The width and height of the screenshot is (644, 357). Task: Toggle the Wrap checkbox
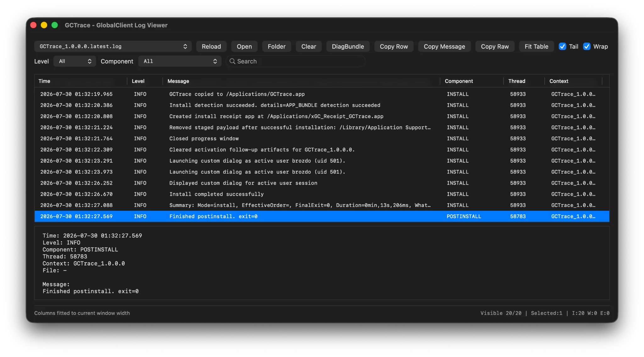(587, 47)
